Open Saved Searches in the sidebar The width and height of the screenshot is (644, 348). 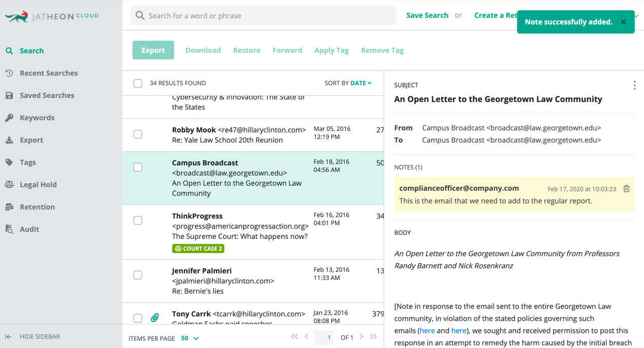pyautogui.click(x=47, y=95)
